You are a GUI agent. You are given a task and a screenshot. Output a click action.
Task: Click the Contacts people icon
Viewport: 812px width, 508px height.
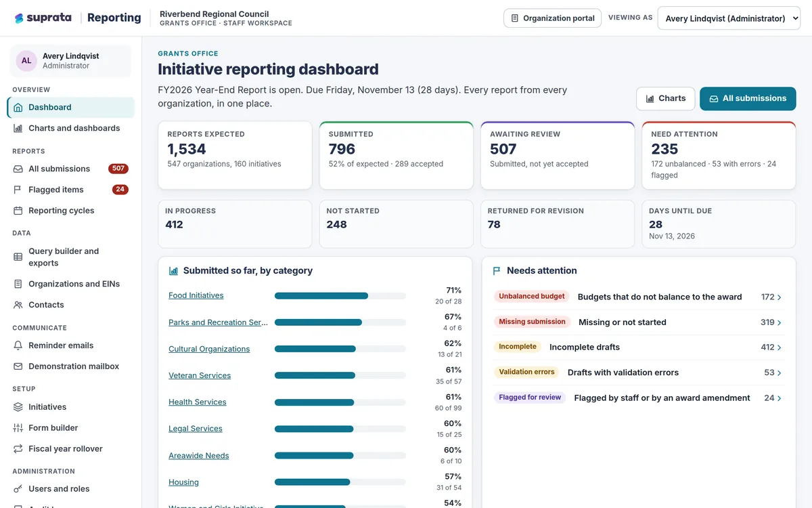point(18,305)
